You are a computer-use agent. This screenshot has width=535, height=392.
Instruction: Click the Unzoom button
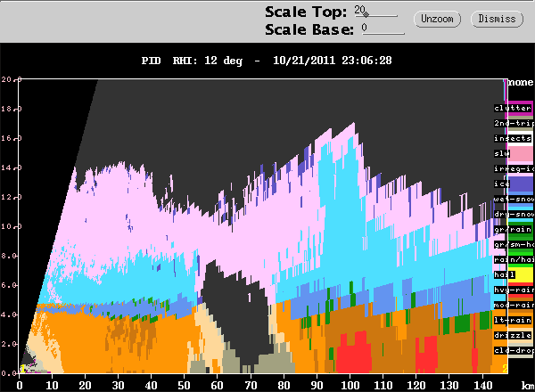[x=437, y=19]
